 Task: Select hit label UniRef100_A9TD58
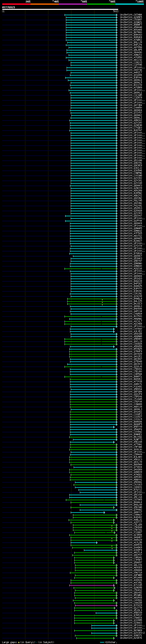pos(131,48)
